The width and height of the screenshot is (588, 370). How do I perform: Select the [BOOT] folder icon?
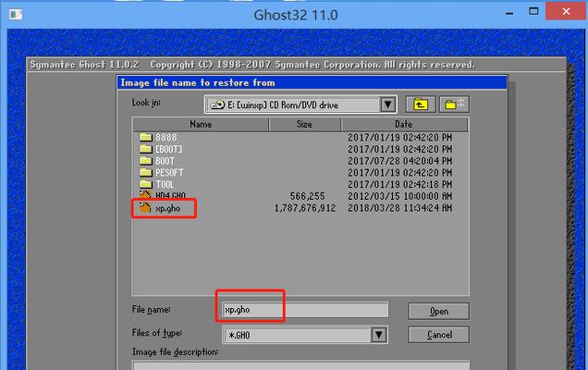coord(145,149)
